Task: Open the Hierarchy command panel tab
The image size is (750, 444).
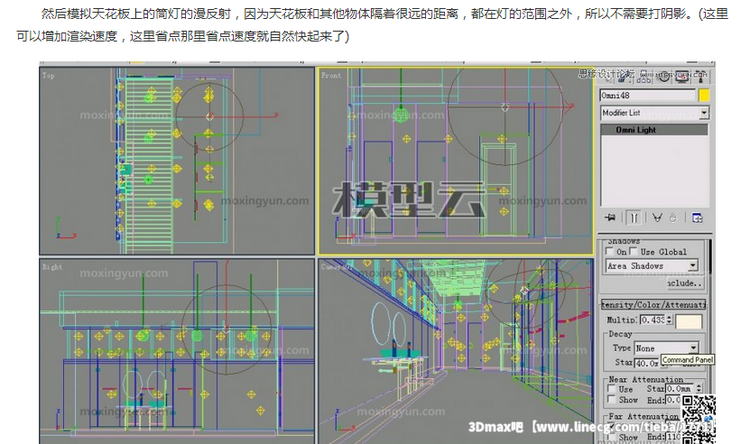Action: [x=644, y=76]
